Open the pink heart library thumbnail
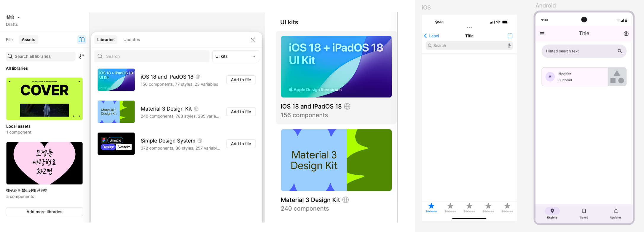The image size is (644, 232). [44, 163]
